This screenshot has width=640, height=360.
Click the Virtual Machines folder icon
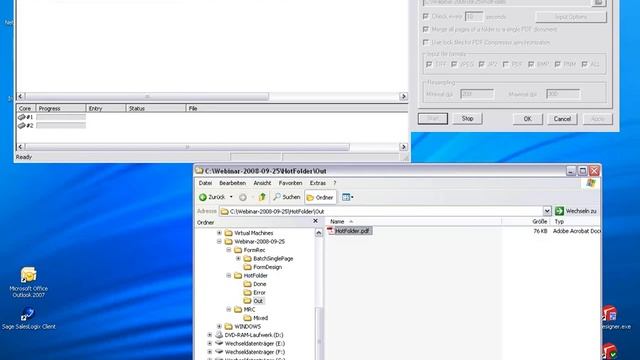[229, 233]
